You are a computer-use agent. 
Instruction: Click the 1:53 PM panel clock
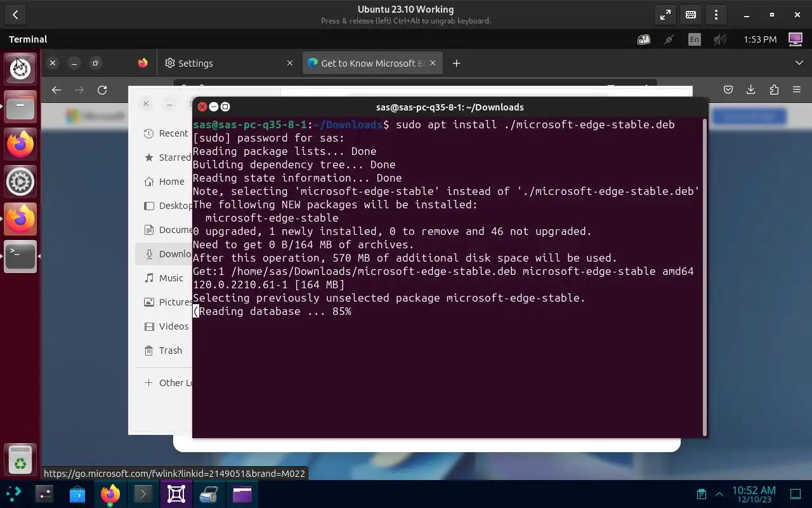coord(760,39)
